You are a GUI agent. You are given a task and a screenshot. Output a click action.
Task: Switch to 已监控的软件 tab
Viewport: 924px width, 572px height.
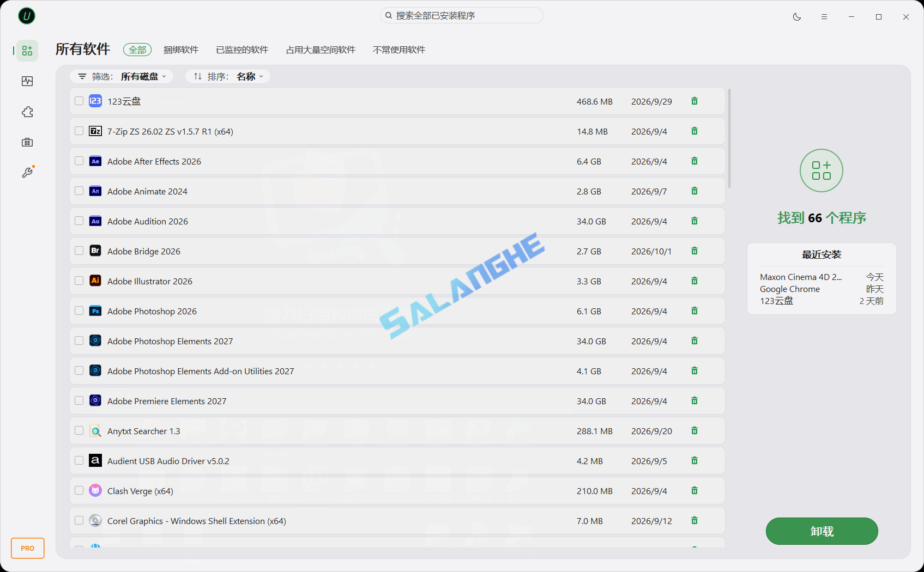point(242,50)
